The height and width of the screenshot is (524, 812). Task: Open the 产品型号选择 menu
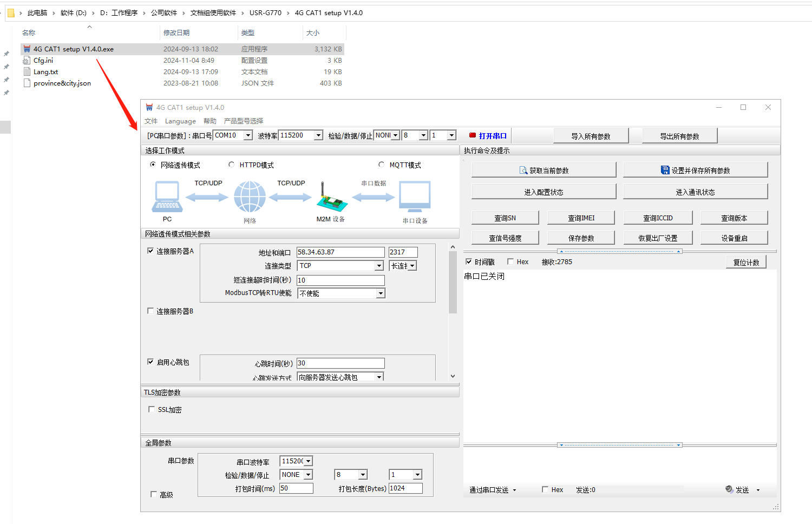point(243,121)
